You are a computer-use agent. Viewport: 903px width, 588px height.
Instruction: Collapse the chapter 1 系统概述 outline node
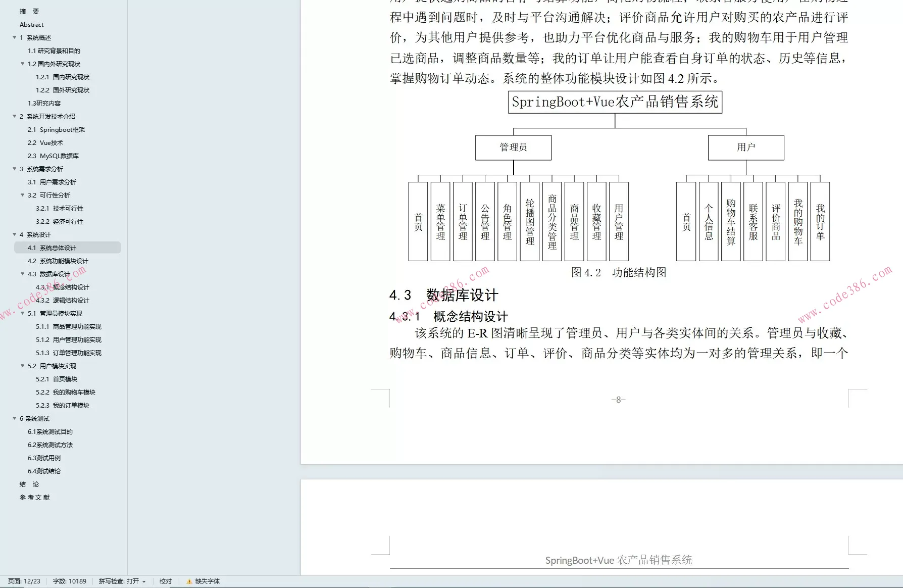click(x=15, y=37)
